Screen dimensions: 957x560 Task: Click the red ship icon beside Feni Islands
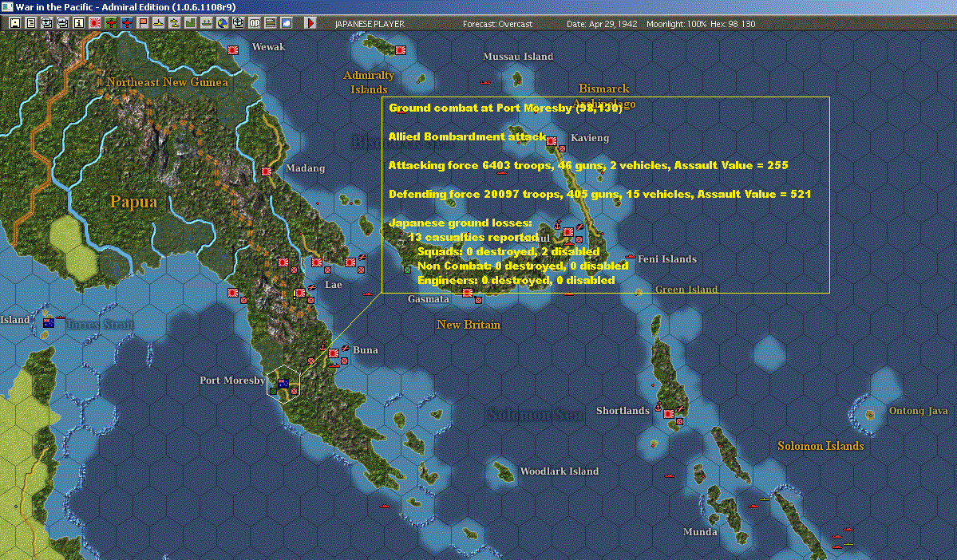631,256
